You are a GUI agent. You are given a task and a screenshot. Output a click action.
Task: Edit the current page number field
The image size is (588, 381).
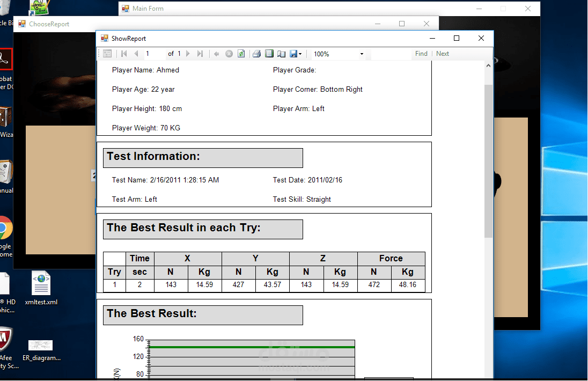[x=155, y=54]
